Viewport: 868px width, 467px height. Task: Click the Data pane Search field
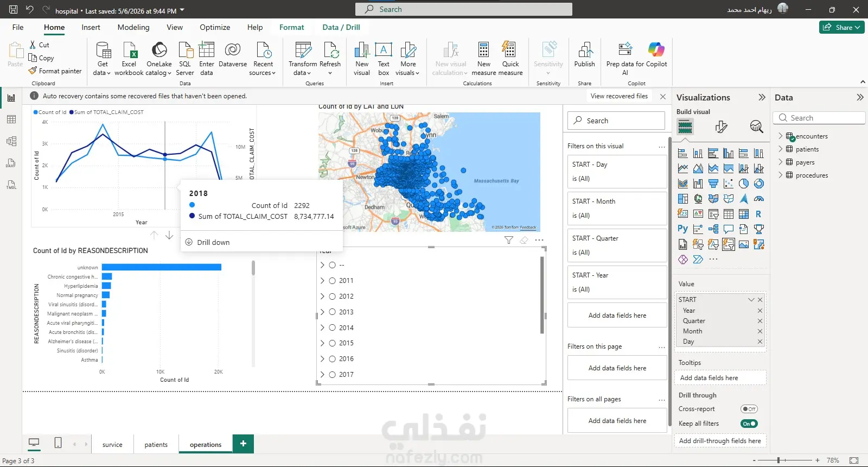(819, 118)
